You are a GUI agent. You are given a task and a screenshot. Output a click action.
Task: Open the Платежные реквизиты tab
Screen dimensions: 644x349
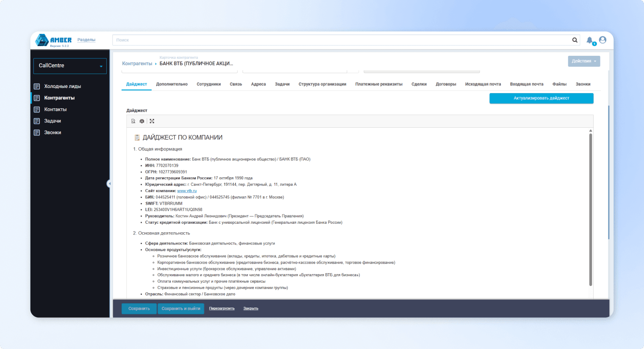[379, 84]
